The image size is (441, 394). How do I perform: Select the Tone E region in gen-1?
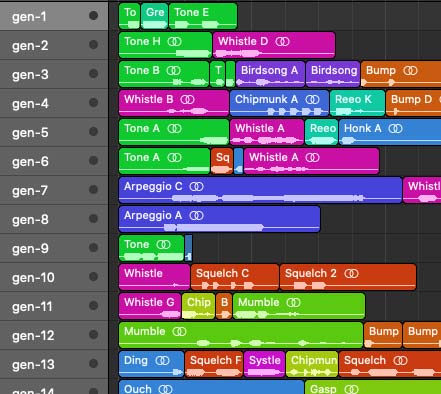click(203, 16)
